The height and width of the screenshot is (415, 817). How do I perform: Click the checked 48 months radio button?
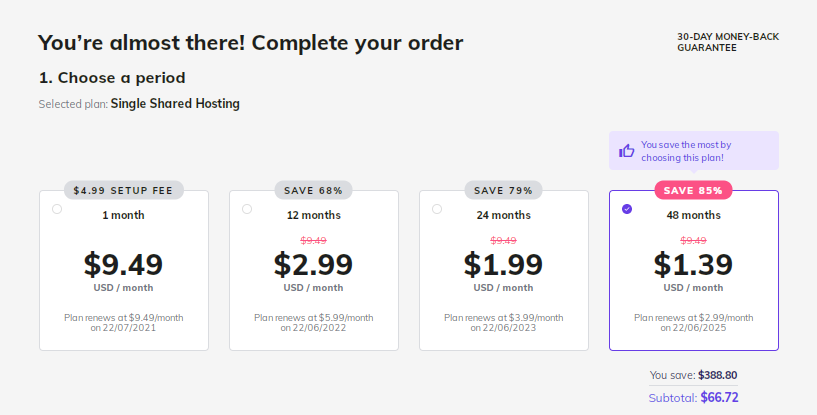[627, 209]
